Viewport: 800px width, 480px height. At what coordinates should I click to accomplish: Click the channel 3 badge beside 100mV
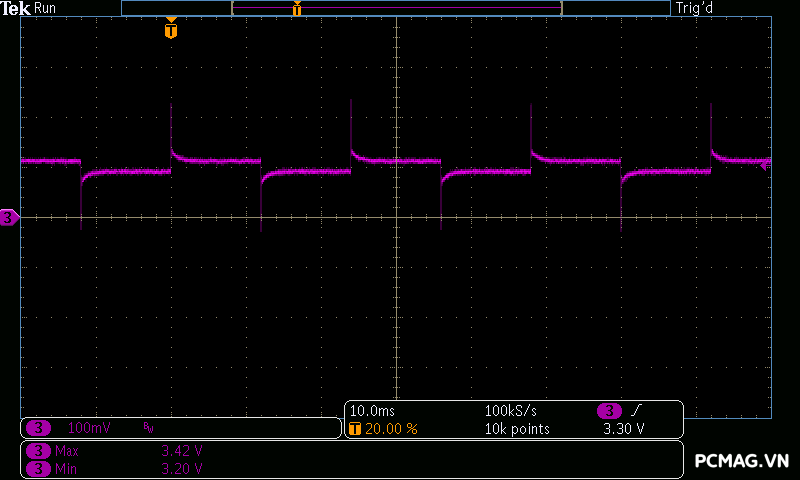39,428
